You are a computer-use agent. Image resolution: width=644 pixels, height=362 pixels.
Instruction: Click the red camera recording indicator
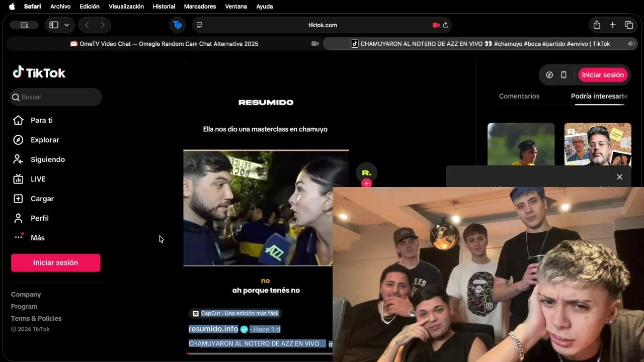tap(436, 25)
